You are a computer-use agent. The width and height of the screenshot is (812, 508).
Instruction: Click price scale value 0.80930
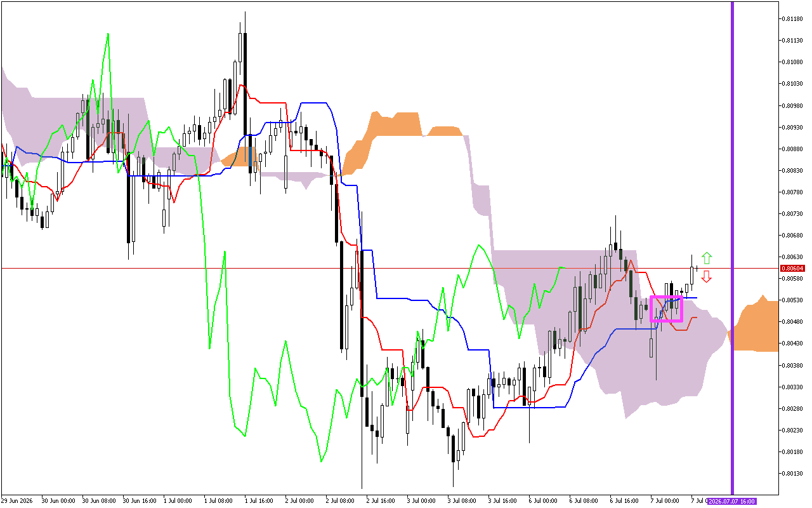[793, 127]
